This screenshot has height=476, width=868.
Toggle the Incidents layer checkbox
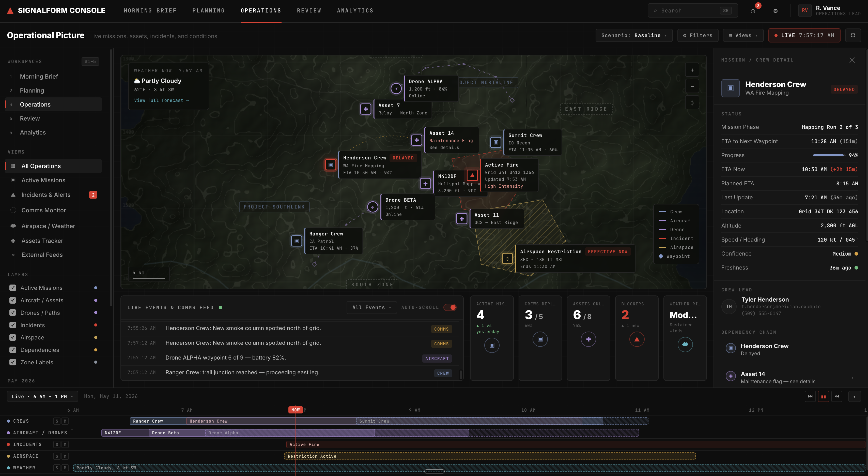click(13, 325)
